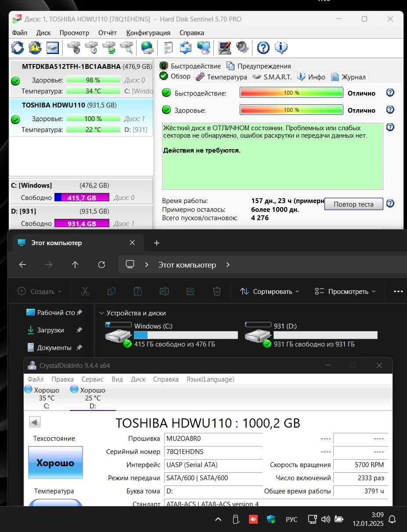
Task: Click РУС language indicator in taskbar
Action: point(292,520)
